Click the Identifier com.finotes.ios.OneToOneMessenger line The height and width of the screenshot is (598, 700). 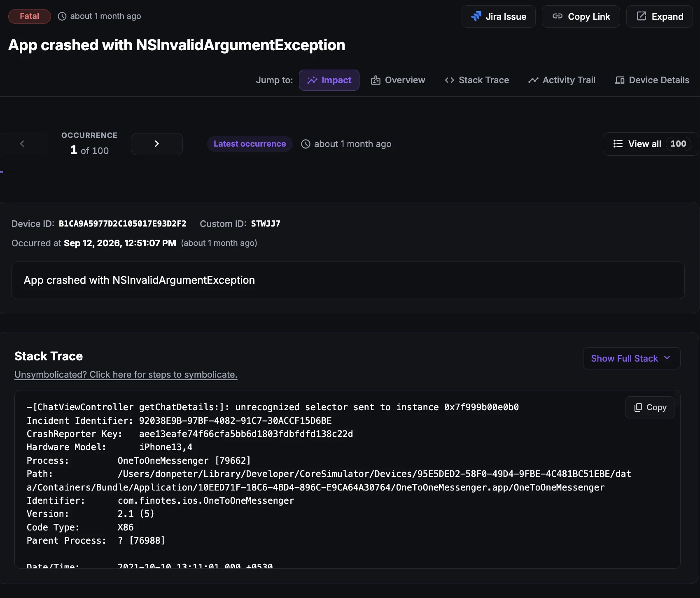point(161,500)
